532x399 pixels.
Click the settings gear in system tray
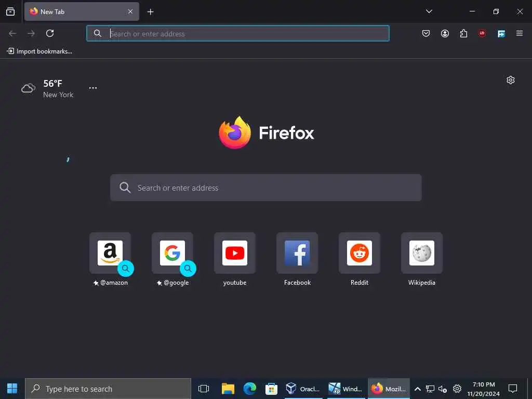[x=457, y=389]
